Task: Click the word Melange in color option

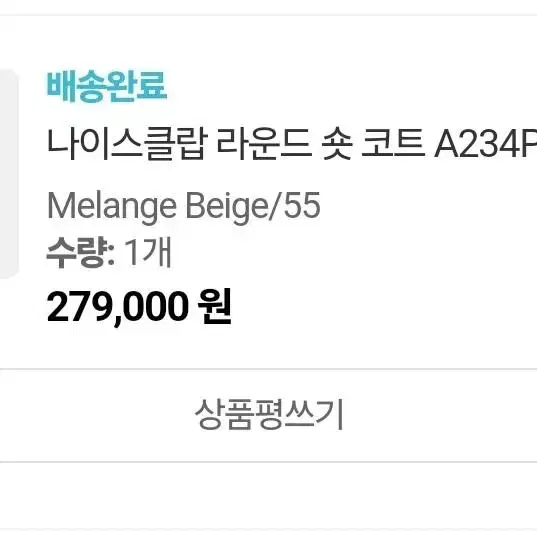Action: (x=112, y=207)
